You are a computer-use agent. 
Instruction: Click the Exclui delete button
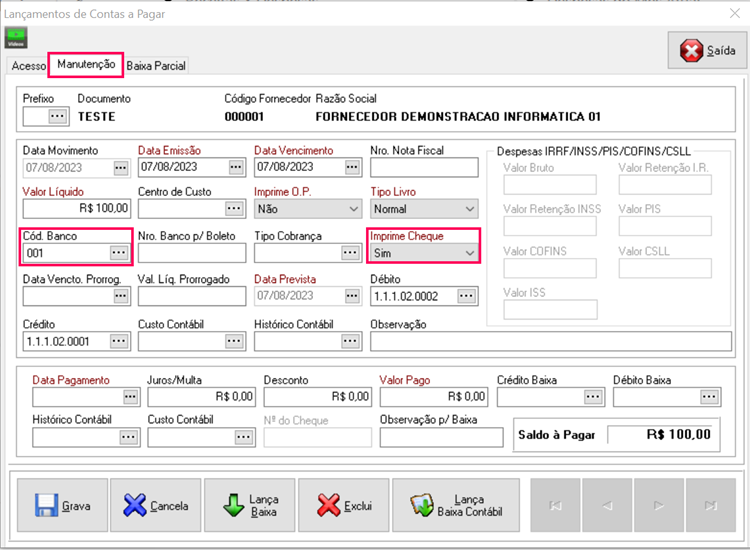(344, 506)
